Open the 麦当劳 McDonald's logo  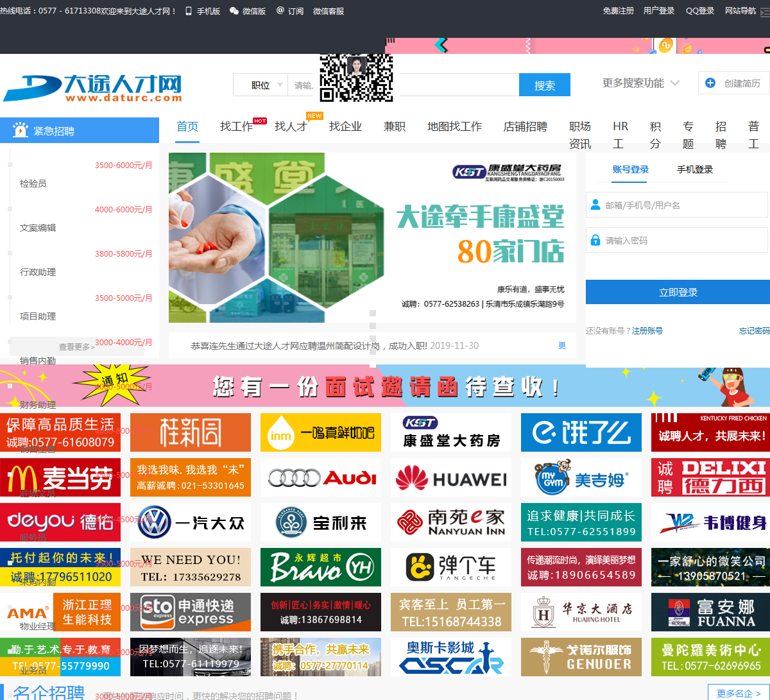tap(60, 477)
